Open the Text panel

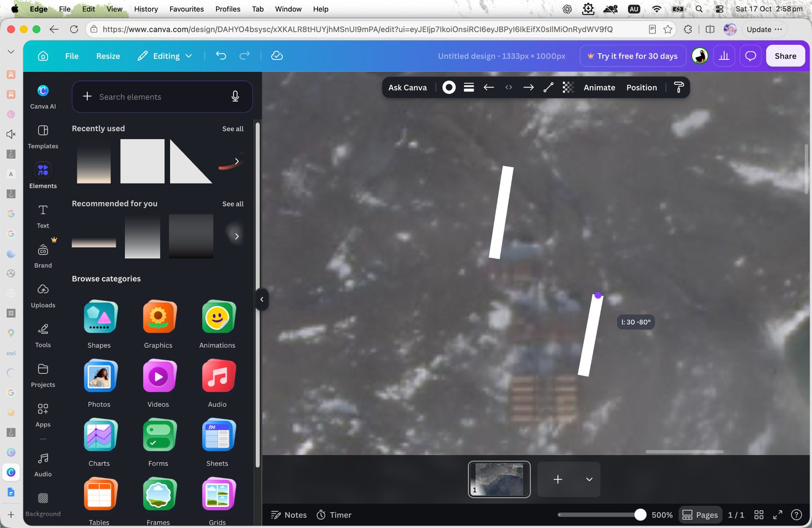coord(43,216)
